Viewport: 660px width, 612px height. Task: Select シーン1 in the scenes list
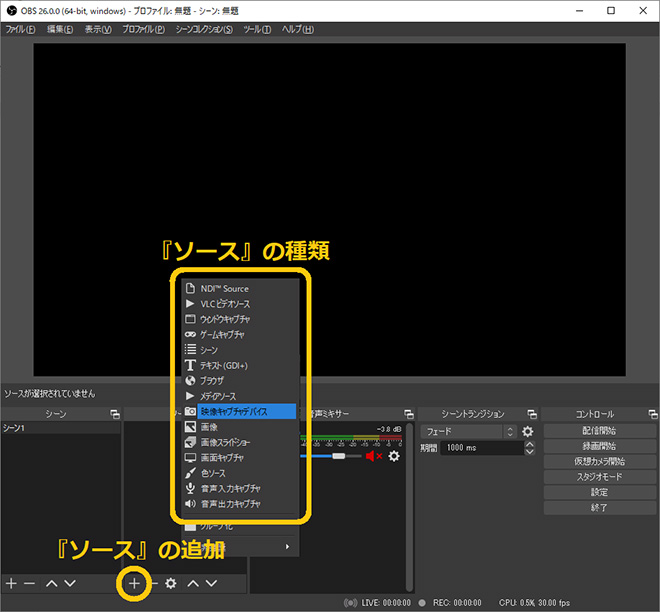click(61, 428)
